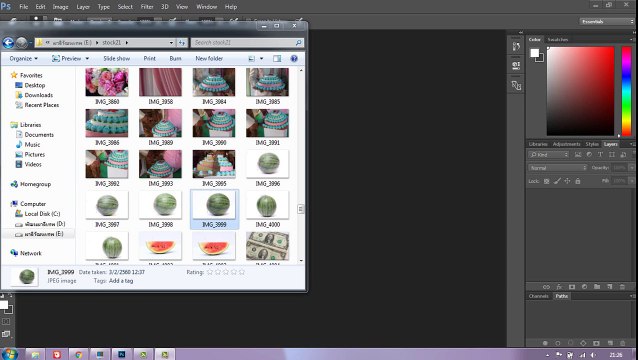
Task: Filter layers for type layers
Action: point(600,155)
